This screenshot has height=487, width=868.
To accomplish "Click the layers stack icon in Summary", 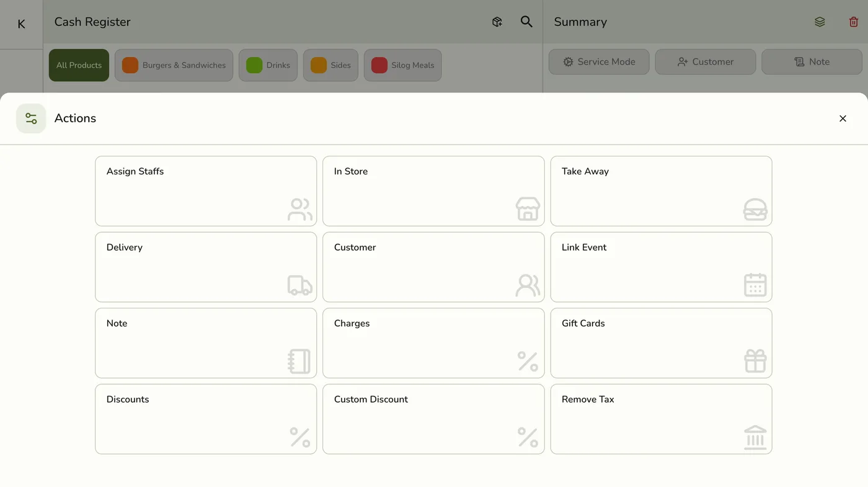I will click(x=820, y=22).
